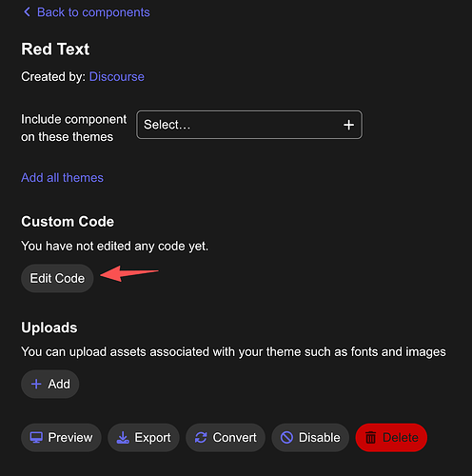Image resolution: width=472 pixels, height=476 pixels.
Task: Click the back chevron icon
Action: coord(27,12)
